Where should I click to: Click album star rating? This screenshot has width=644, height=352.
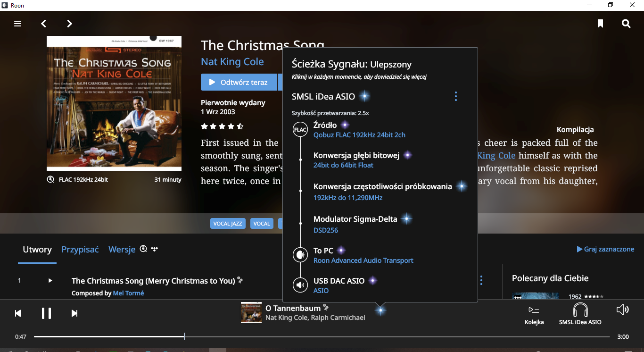[222, 126]
